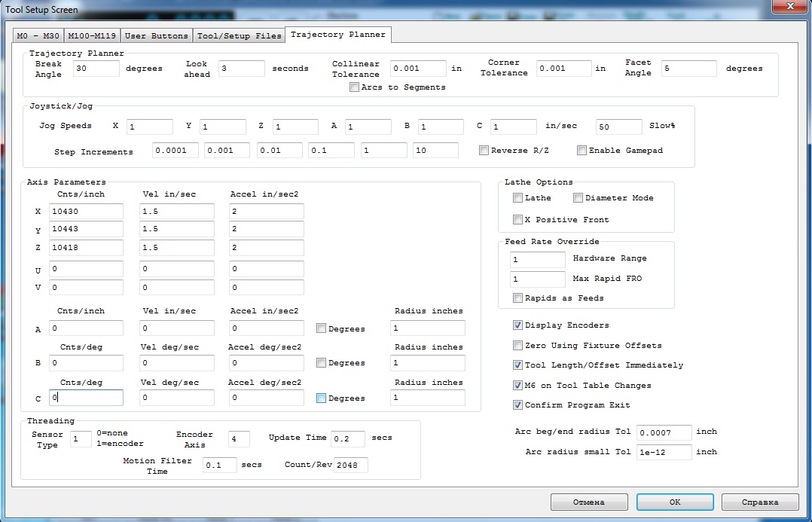
Task: Focus the X axis Cnts/inch field
Action: 86,212
